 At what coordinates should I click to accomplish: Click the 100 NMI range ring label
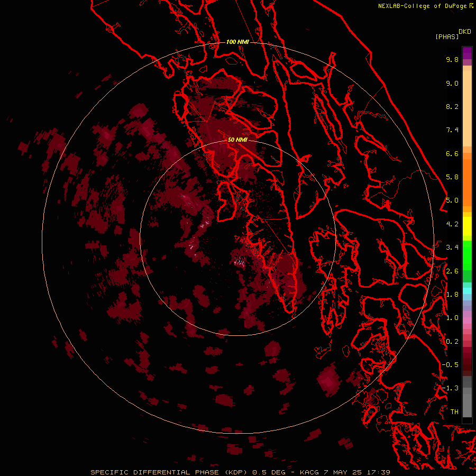click(x=237, y=42)
